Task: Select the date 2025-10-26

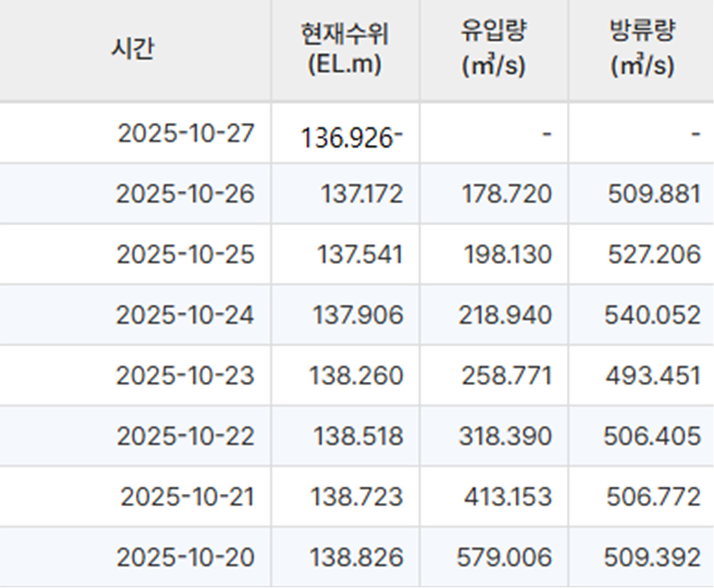Action: (191, 193)
